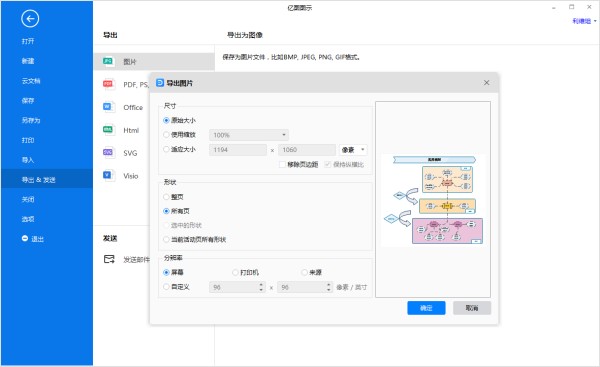Select 自定义 custom resolution radio
The width and height of the screenshot is (600, 367).
[166, 287]
